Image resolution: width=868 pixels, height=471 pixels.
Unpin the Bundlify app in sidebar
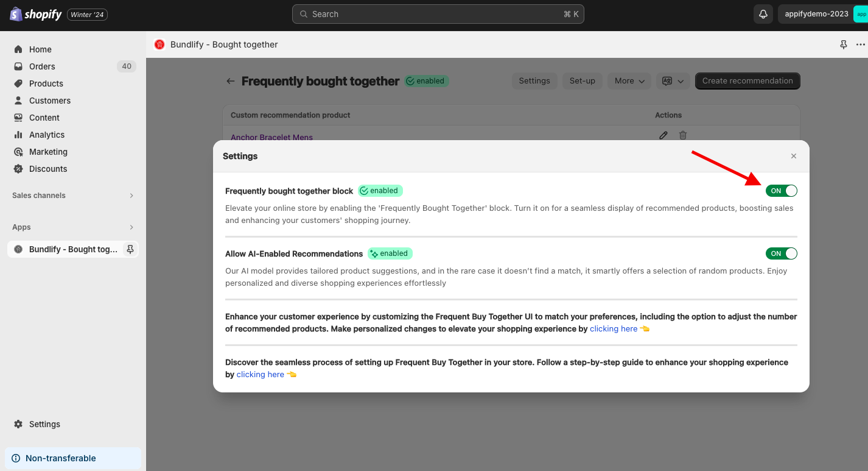tap(130, 249)
